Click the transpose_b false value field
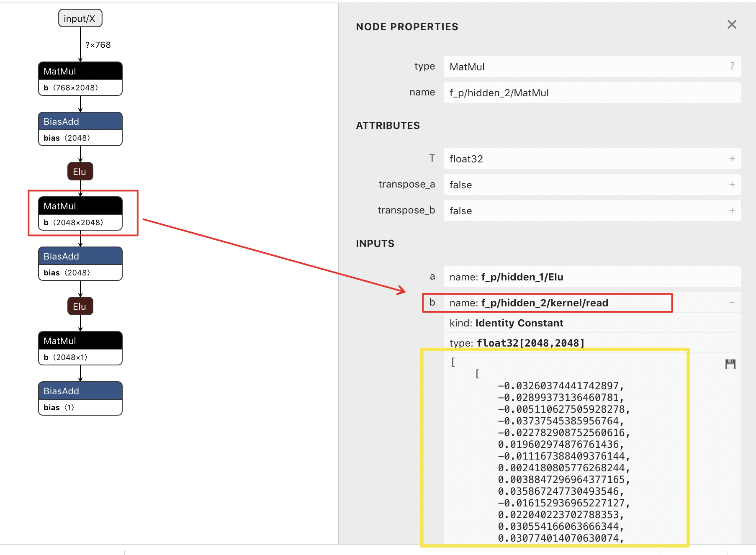 pos(544,211)
